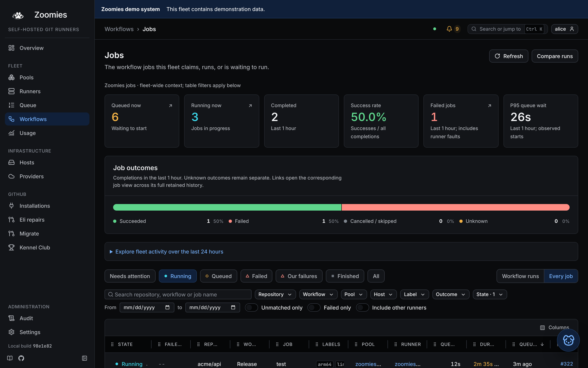Collapse the sidebar with panel icon
The height and width of the screenshot is (368, 588).
point(84,358)
